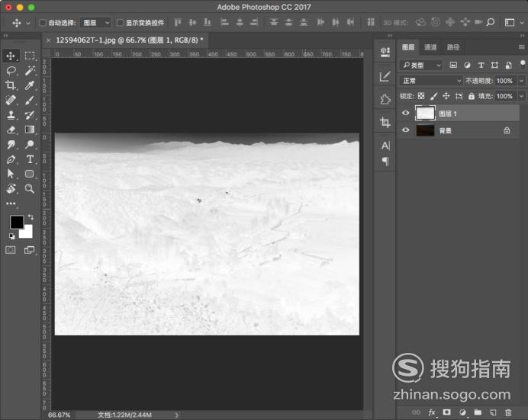The width and height of the screenshot is (528, 420).
Task: Toggle lock position icon
Action: click(446, 96)
